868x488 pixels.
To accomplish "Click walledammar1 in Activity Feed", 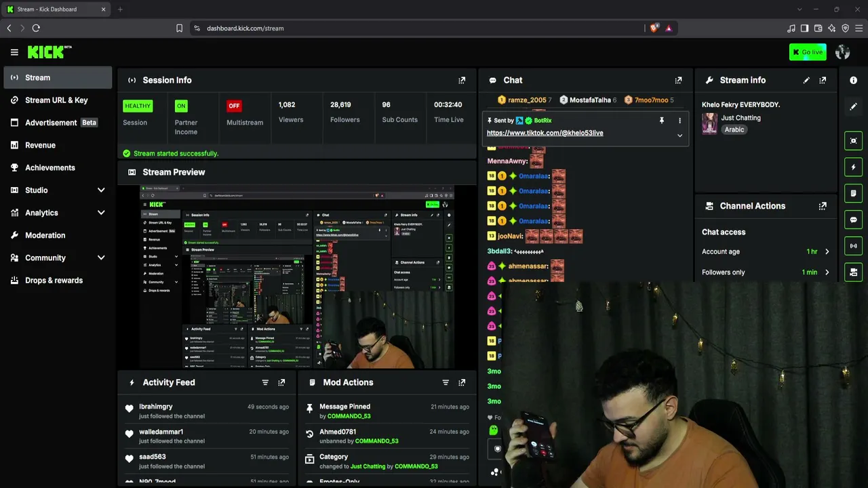I will point(161,432).
